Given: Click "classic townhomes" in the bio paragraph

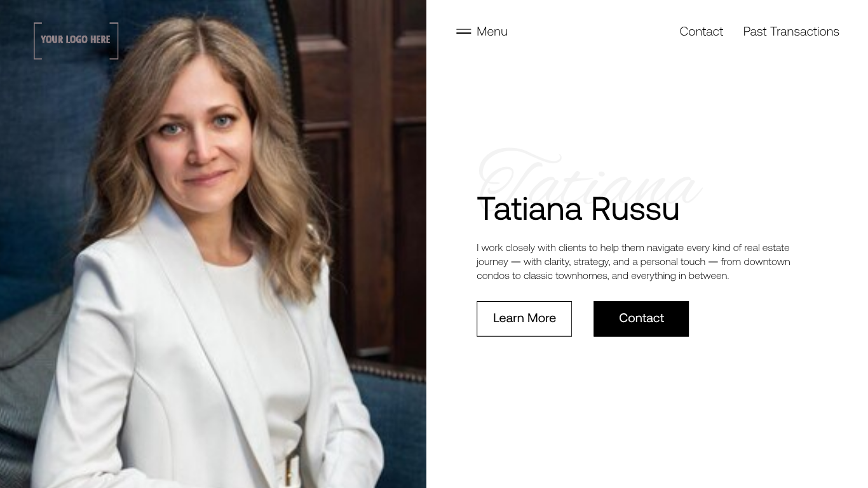Looking at the screenshot, I should point(565,276).
